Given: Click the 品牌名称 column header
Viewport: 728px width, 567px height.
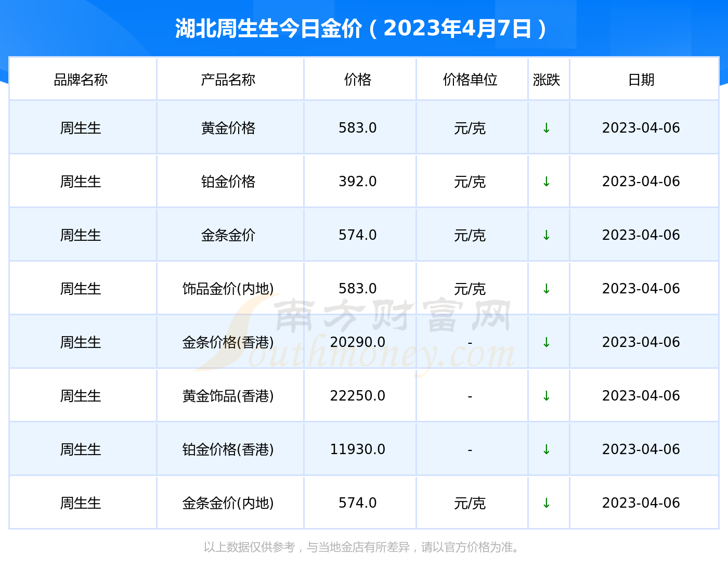Looking at the screenshot, I should point(81,80).
